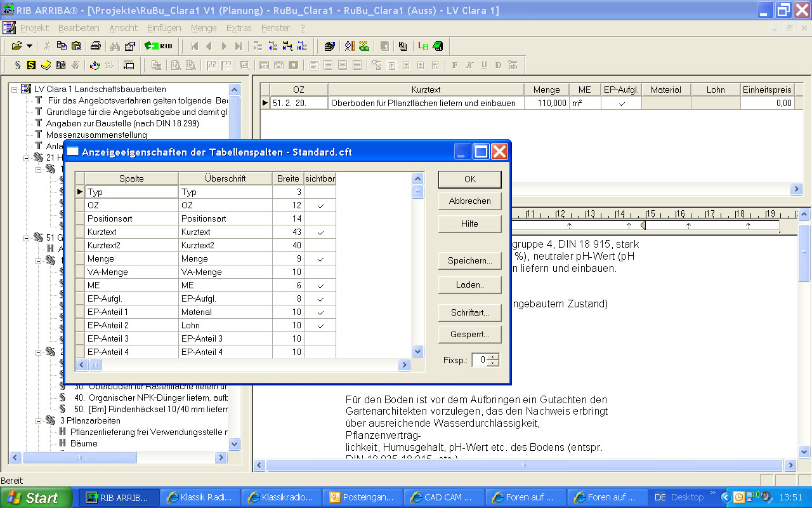Click the open book icon in second toolbar
812x508 pixels.
point(60,65)
